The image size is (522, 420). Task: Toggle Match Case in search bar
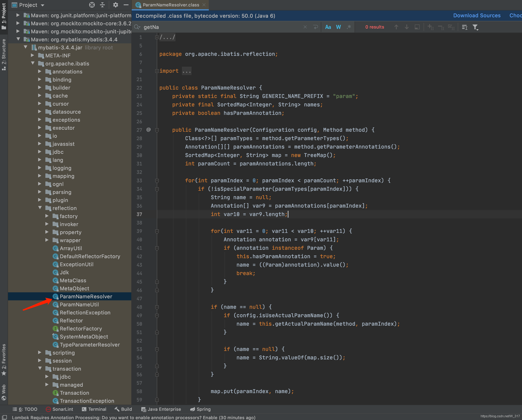click(x=328, y=27)
